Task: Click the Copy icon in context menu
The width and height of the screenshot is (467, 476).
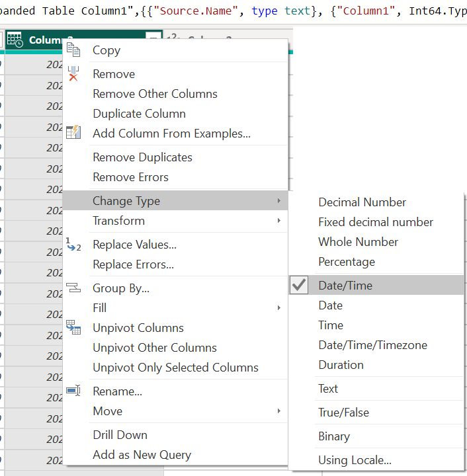Action: coord(73,50)
